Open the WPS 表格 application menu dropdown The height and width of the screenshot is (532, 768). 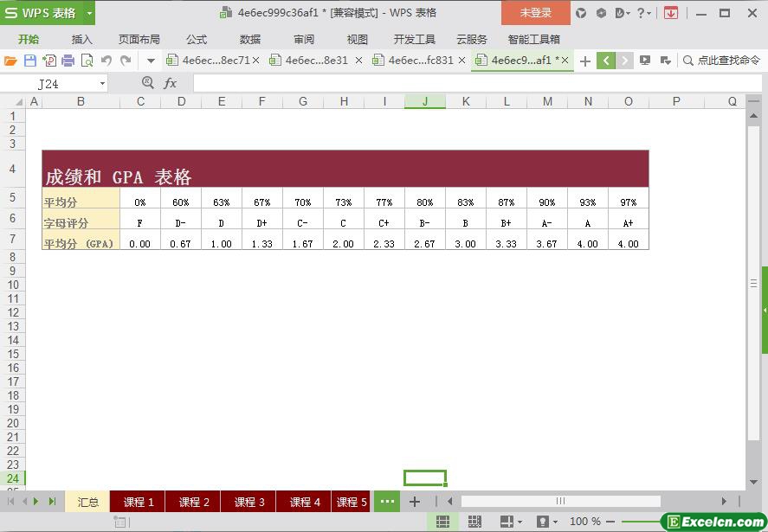tap(89, 13)
